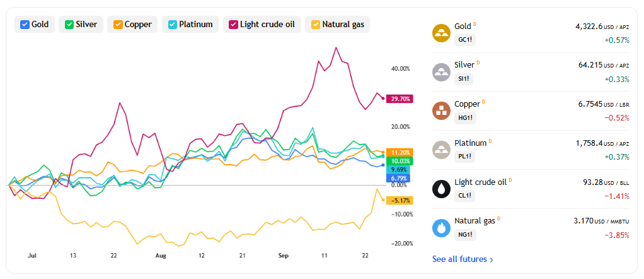This screenshot has height=279, width=644.
Task: Click the Silver bars icon
Action: [442, 72]
